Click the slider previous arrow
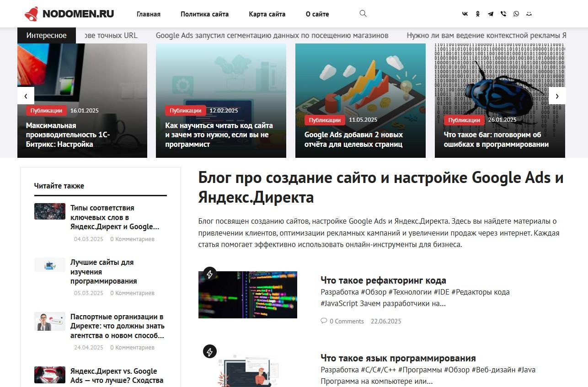 tap(26, 96)
